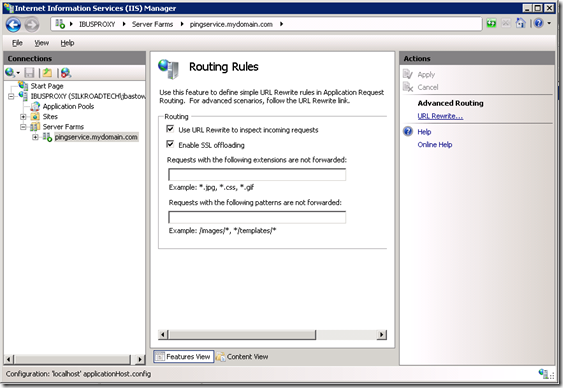This screenshot has width=563, height=388.
Task: Click the left scroll arrow under Routing Rules
Action: (x=163, y=335)
